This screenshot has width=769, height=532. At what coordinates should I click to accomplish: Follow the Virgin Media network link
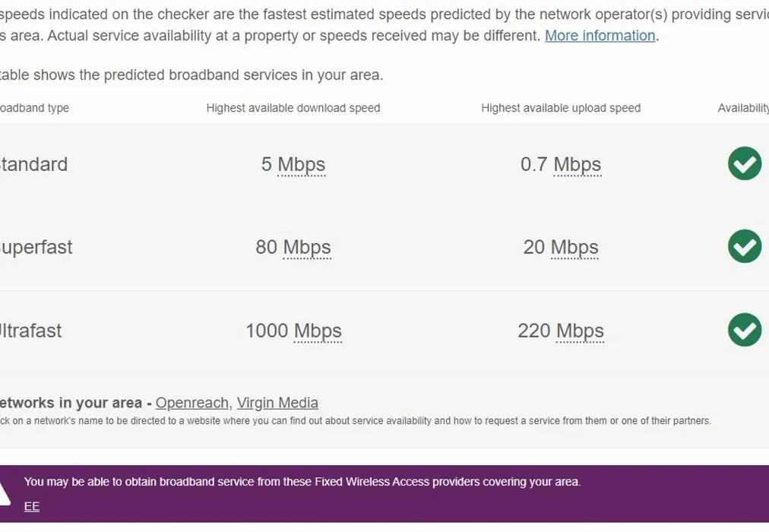pos(277,403)
